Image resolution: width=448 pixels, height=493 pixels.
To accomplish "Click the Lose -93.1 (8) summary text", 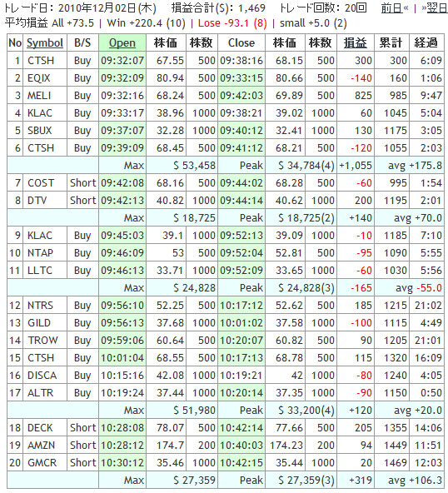I will click(232, 23).
